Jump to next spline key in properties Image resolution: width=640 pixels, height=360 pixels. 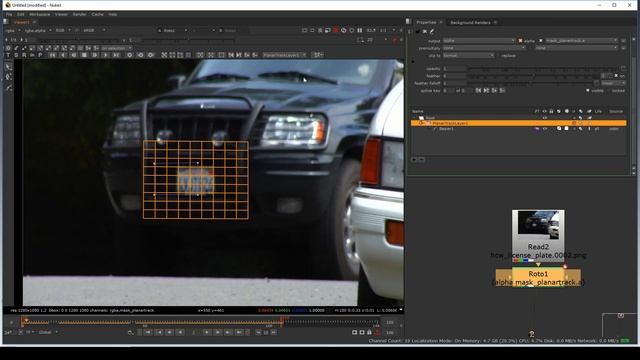tap(486, 90)
